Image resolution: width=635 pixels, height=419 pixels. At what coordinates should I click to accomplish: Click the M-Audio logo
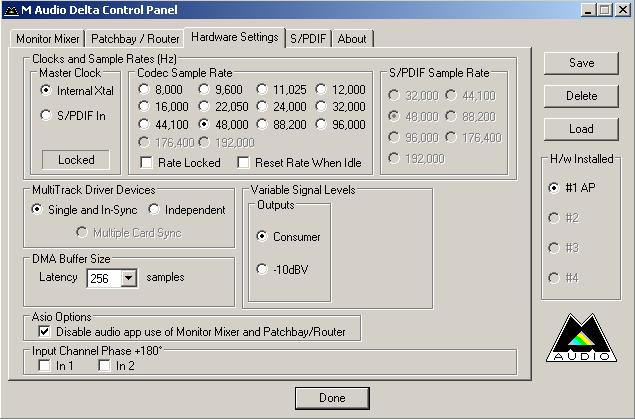click(581, 338)
